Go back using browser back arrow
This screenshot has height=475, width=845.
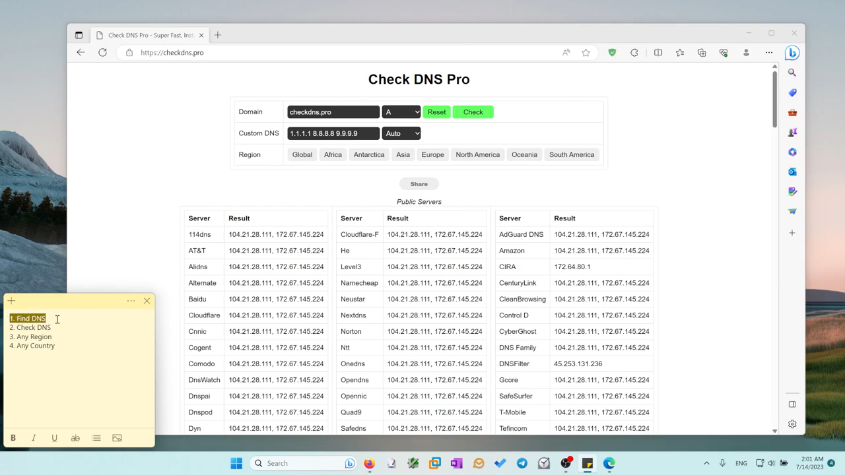[81, 52]
